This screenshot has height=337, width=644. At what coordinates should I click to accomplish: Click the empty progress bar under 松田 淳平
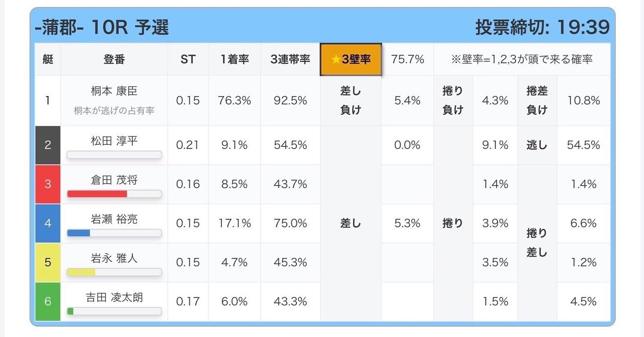tap(114, 155)
